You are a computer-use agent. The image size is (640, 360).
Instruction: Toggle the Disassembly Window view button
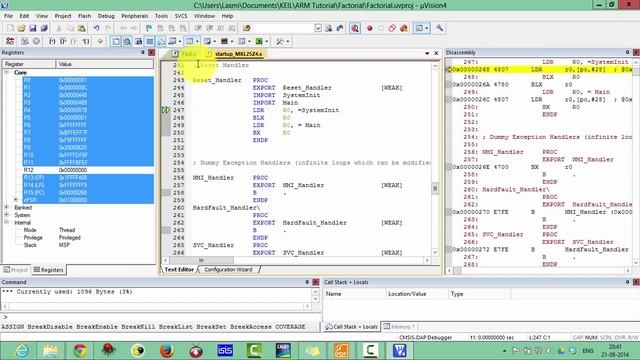(x=127, y=41)
